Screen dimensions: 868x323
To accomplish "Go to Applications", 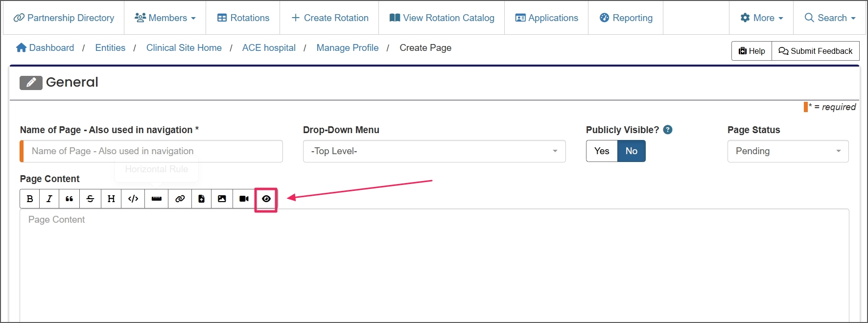I will click(546, 18).
